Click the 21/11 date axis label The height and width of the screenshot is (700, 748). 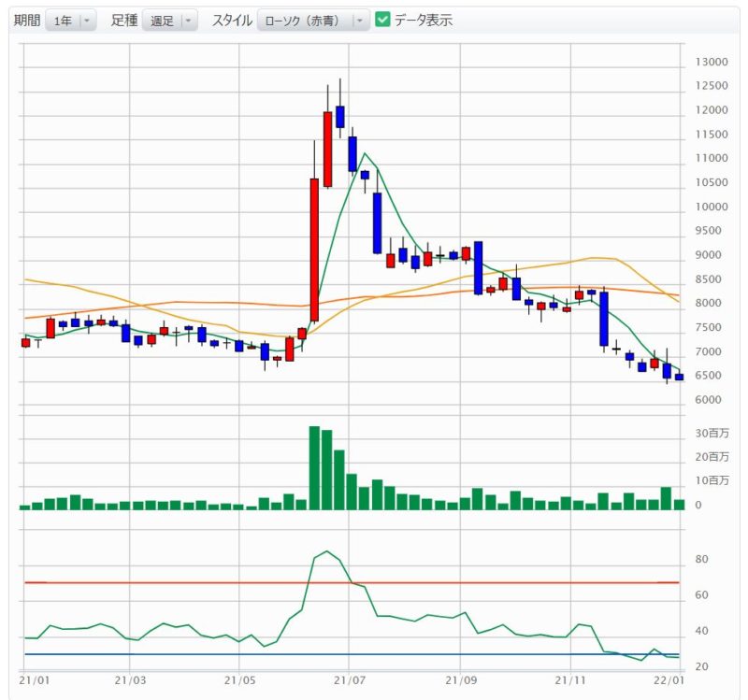coord(570,680)
